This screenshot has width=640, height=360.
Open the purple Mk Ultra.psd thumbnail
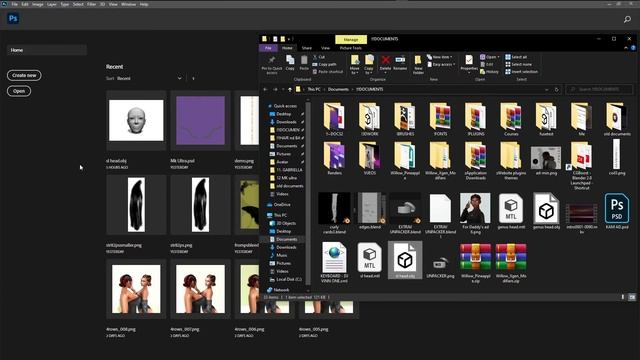point(200,121)
